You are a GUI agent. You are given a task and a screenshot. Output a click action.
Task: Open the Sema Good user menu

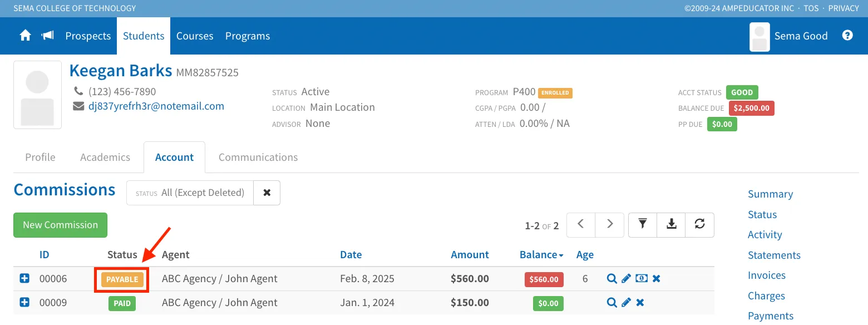click(789, 36)
